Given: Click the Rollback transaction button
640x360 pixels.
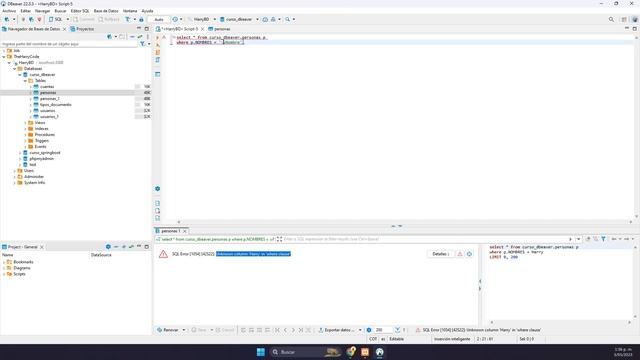Looking at the screenshot, I should tap(109, 19).
